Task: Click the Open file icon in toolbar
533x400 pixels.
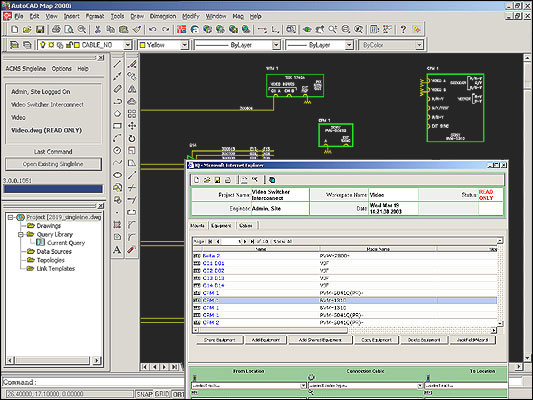Action: pos(27,30)
